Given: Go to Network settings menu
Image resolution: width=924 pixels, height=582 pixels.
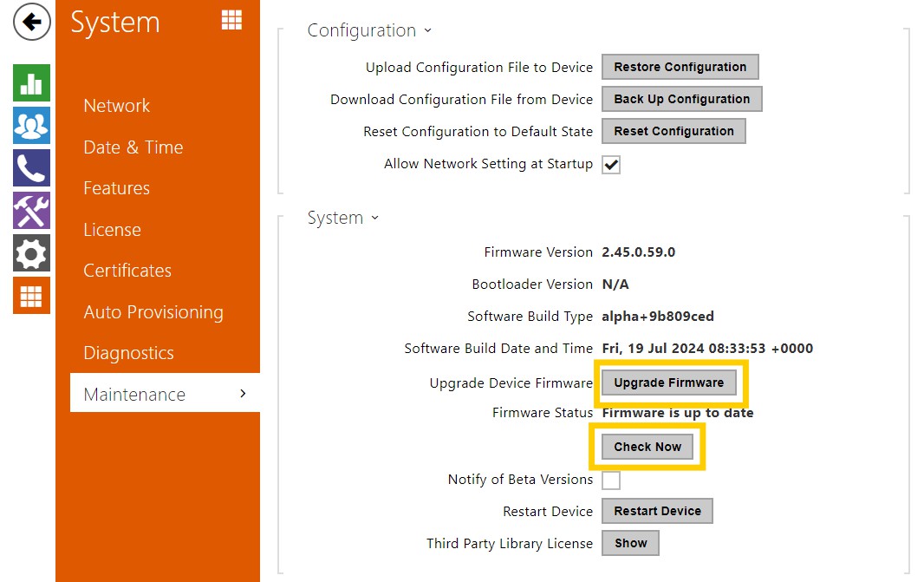Looking at the screenshot, I should click(x=116, y=106).
